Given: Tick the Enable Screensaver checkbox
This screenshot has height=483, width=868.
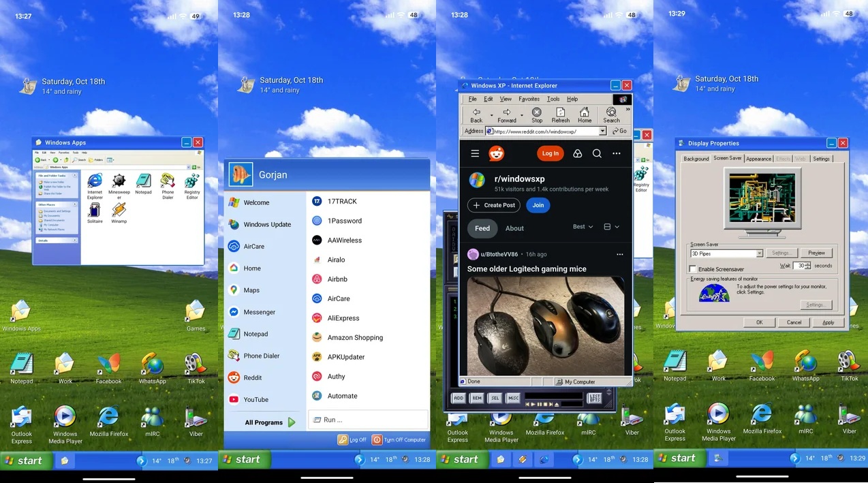Looking at the screenshot, I should 693,269.
